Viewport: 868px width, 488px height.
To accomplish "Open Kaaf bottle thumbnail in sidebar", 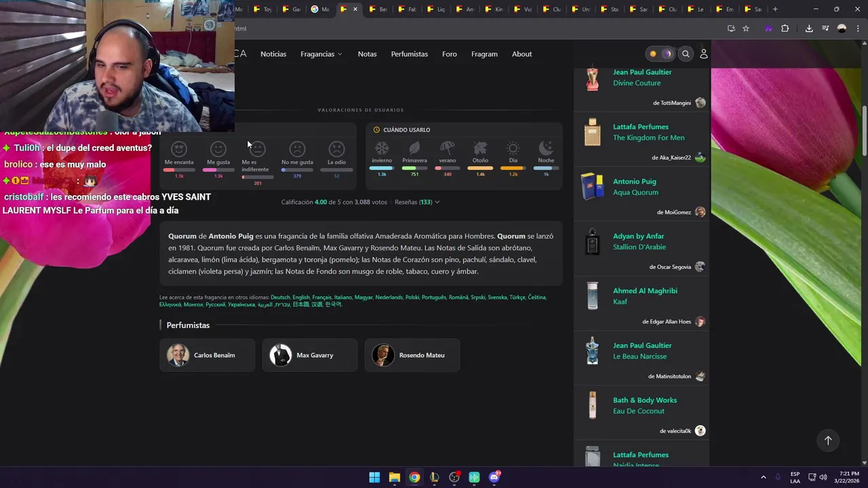I will 593,296.
